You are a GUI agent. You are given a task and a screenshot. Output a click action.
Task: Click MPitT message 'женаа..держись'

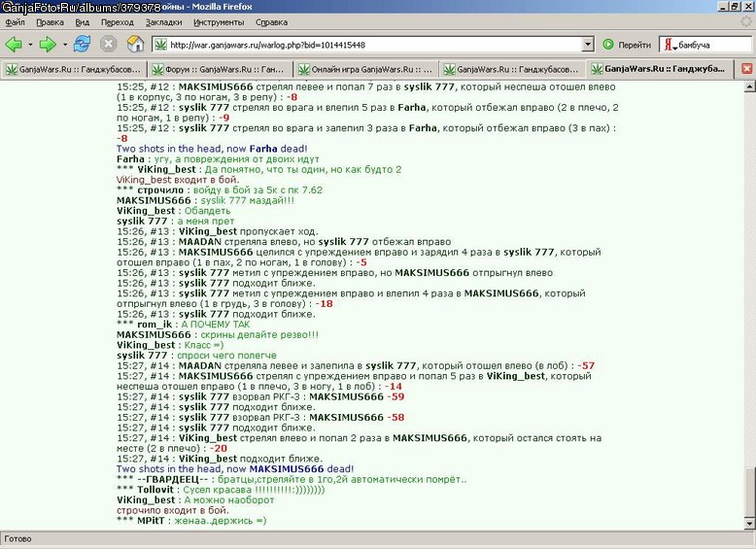click(221, 521)
